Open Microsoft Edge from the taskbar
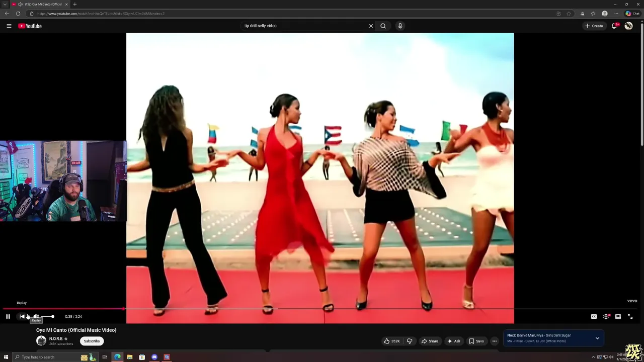644x362 pixels. pyautogui.click(x=117, y=357)
